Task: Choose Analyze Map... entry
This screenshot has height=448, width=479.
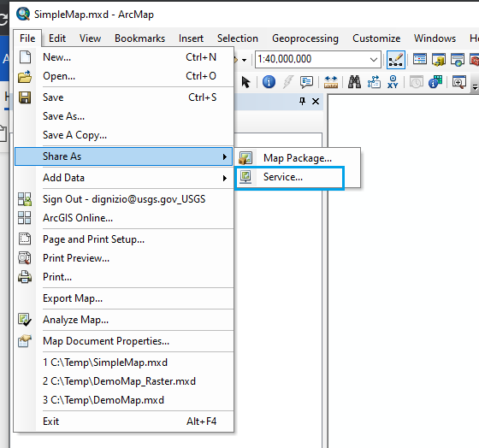Action: [124, 320]
